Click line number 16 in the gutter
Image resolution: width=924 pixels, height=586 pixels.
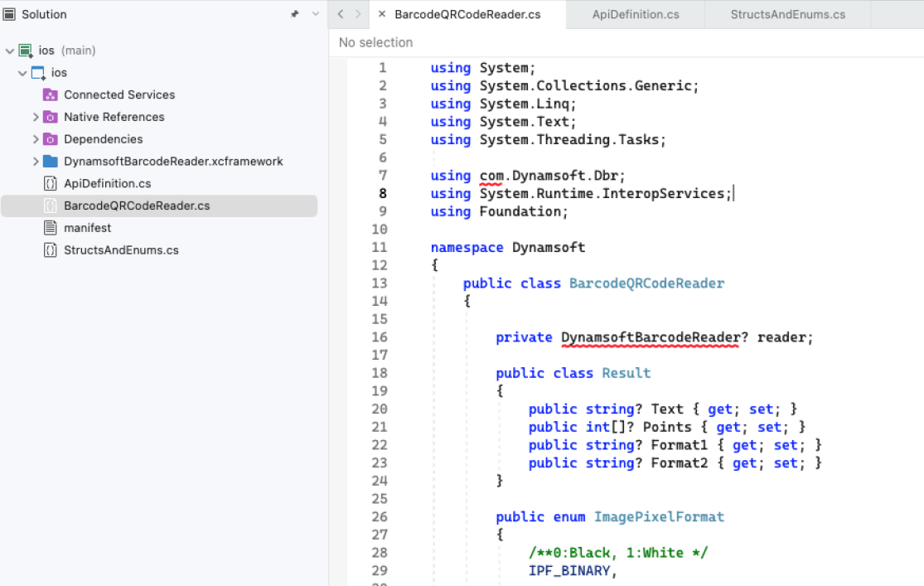coord(379,337)
